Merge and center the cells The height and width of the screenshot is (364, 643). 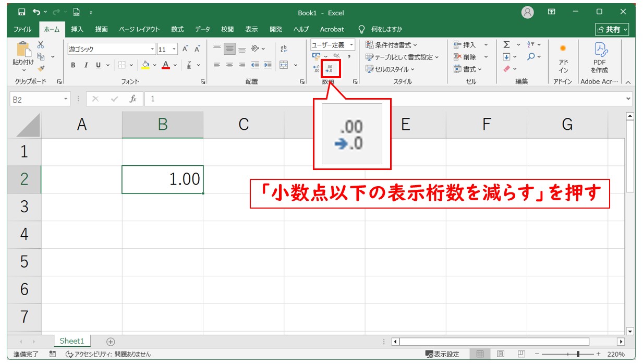[284, 65]
